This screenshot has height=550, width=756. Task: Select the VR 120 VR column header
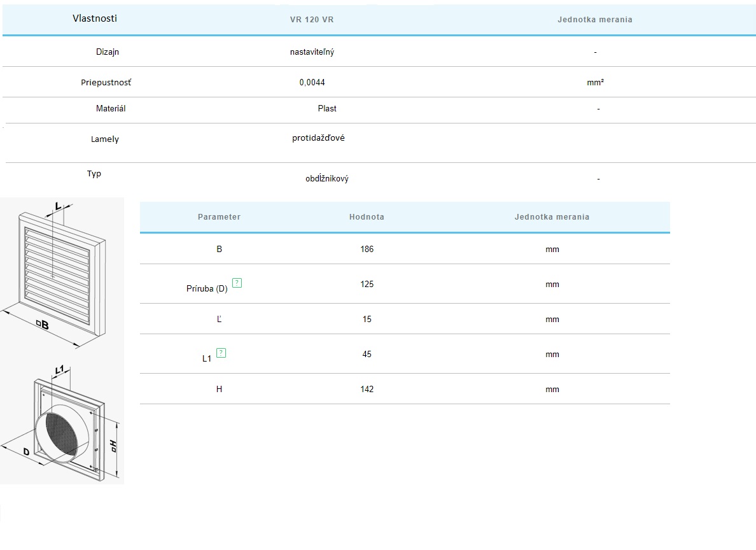pyautogui.click(x=312, y=20)
